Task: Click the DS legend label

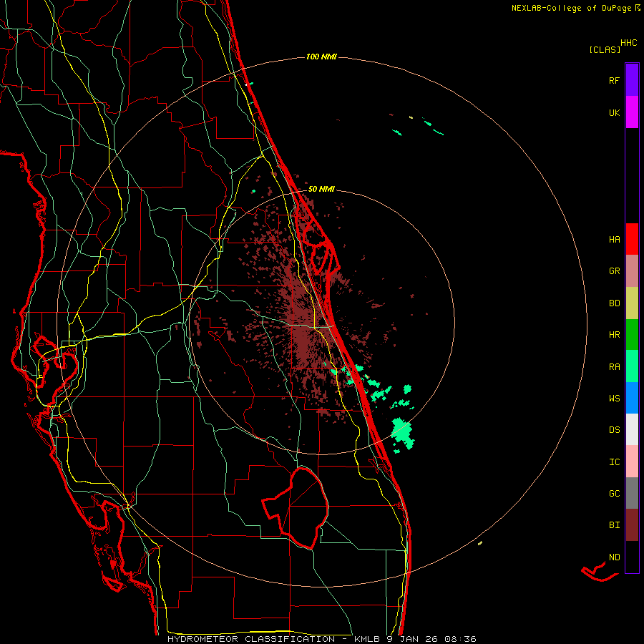Action: point(614,430)
